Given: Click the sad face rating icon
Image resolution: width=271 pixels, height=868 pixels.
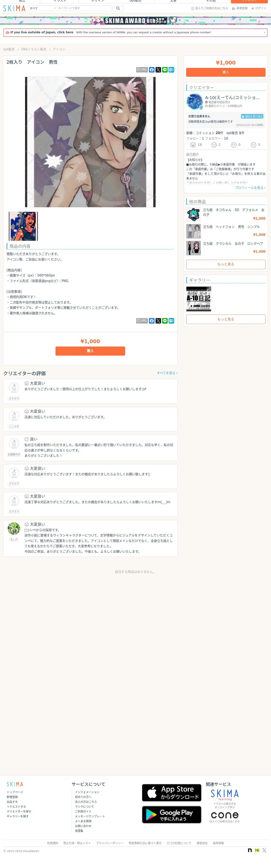Looking at the screenshot, I should click(253, 145).
